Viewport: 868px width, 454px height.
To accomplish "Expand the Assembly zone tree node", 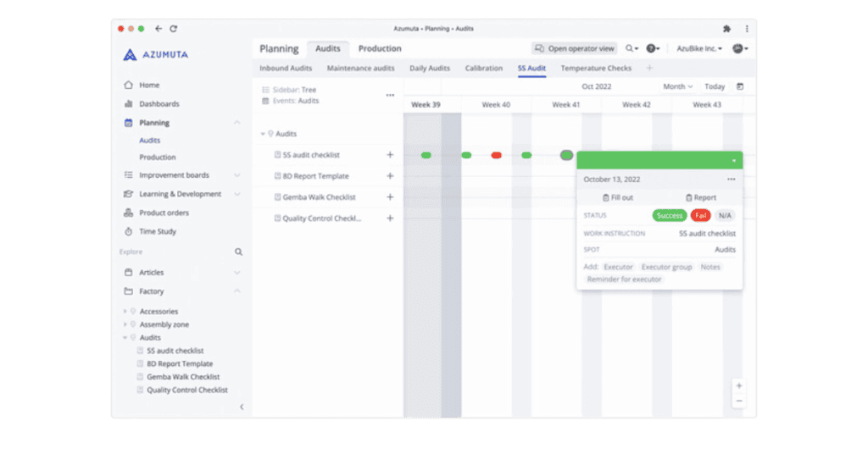I will click(x=125, y=324).
